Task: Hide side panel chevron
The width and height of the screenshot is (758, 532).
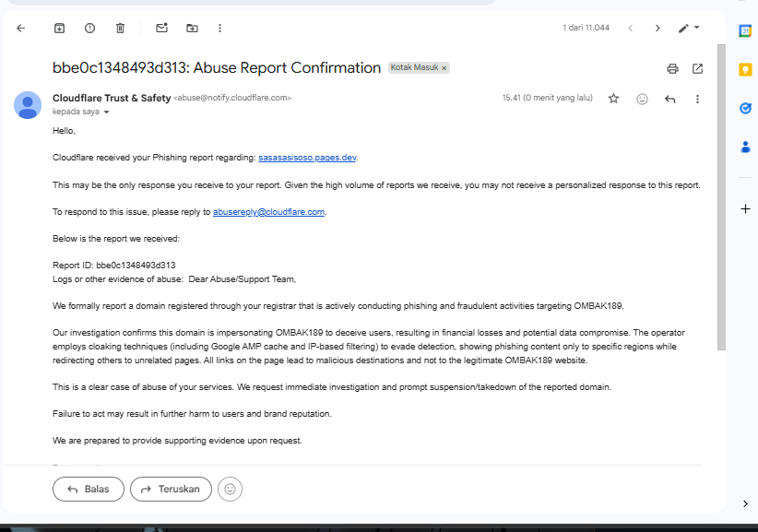Action: click(x=745, y=503)
